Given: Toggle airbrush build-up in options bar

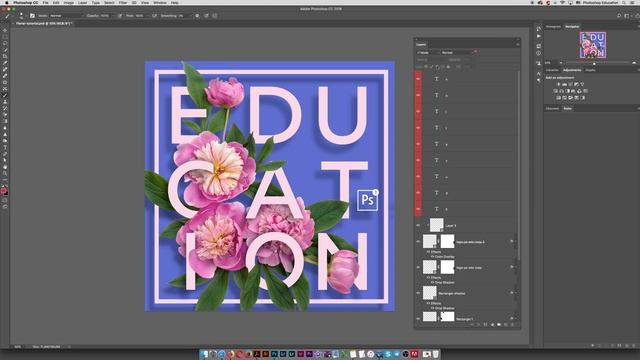Looking at the screenshot, I should pos(154,16).
